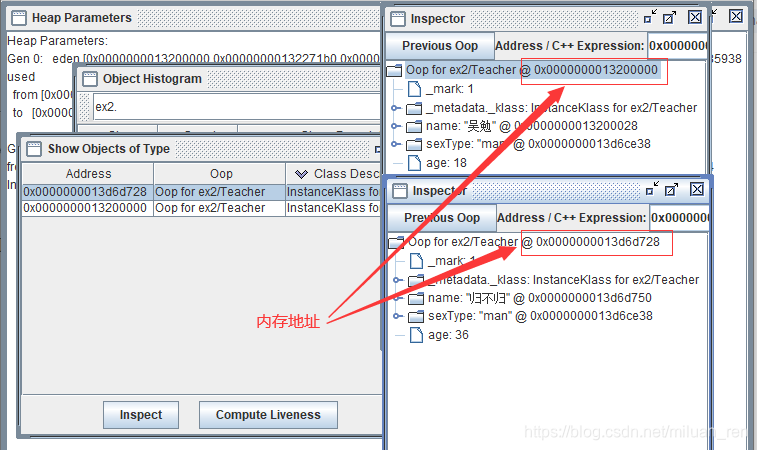Iconify the lower Inspector window
This screenshot has width=757, height=450.
click(652, 189)
